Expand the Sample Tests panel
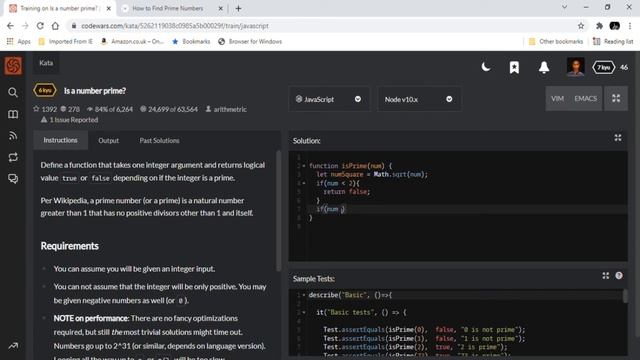 point(606,276)
